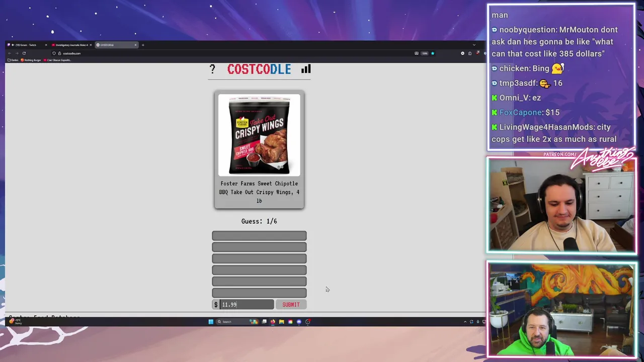Open Task View on the taskbar
The height and width of the screenshot is (362, 644).
pyautogui.click(x=264, y=322)
